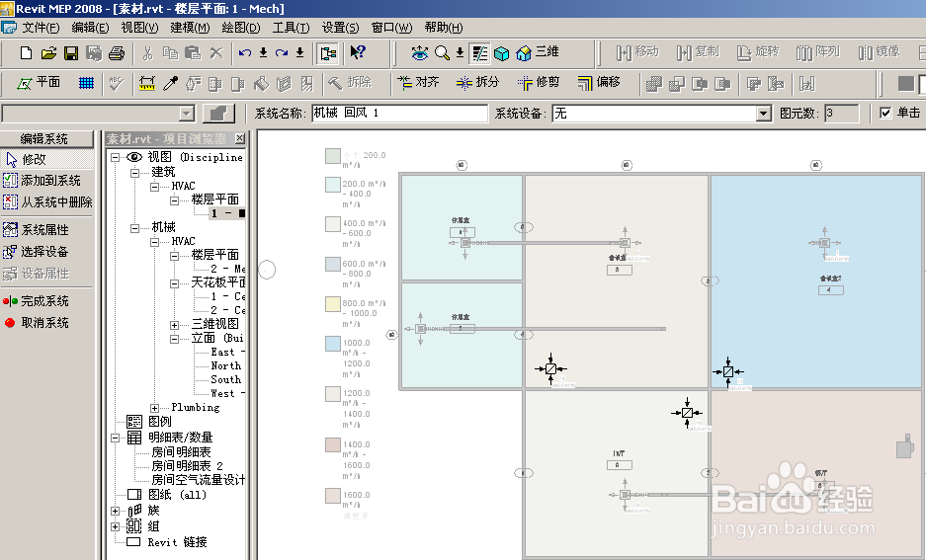This screenshot has height=560, width=926.
Task: Expand the Plumbing tree node
Action: tap(155, 408)
